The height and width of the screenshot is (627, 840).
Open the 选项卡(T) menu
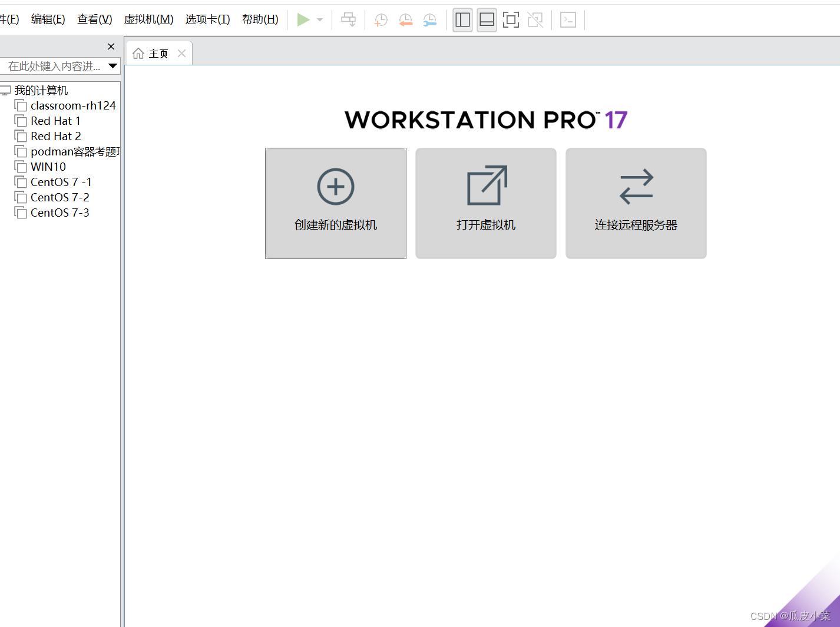[x=207, y=19]
